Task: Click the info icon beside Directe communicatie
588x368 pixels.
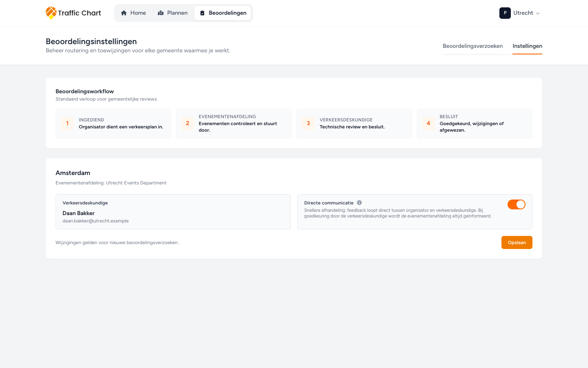Action: 359,203
